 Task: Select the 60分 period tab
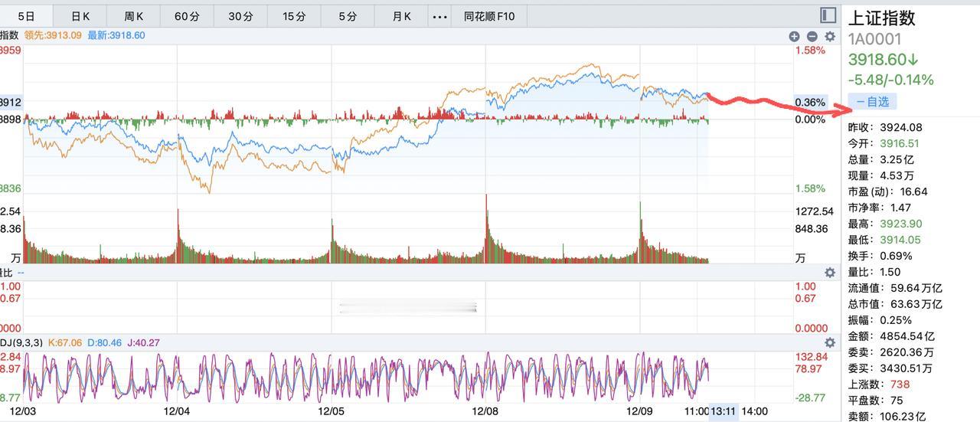pyautogui.click(x=187, y=16)
